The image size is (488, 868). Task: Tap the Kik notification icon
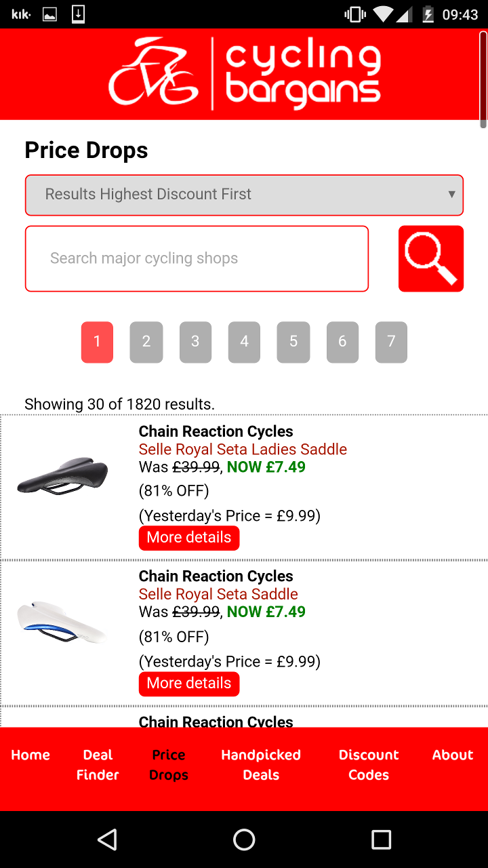(x=21, y=14)
